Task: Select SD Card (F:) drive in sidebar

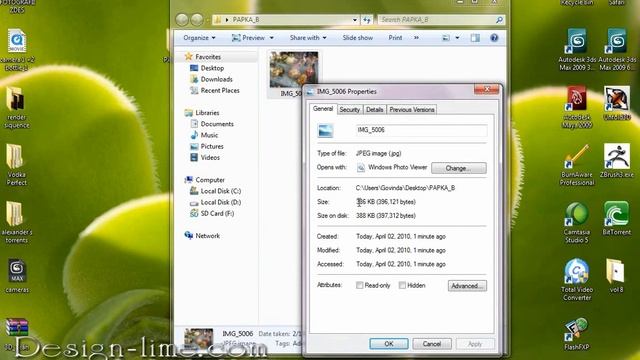Action: (x=212, y=213)
